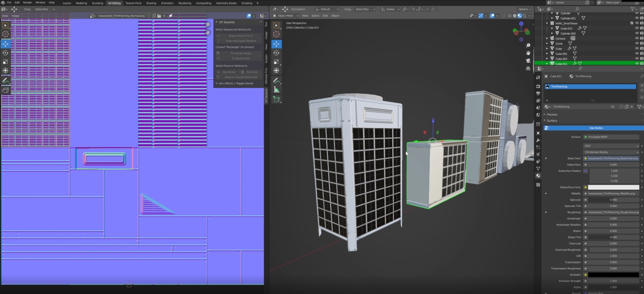
Task: Expand the Preview panel section
Action: click(552, 114)
